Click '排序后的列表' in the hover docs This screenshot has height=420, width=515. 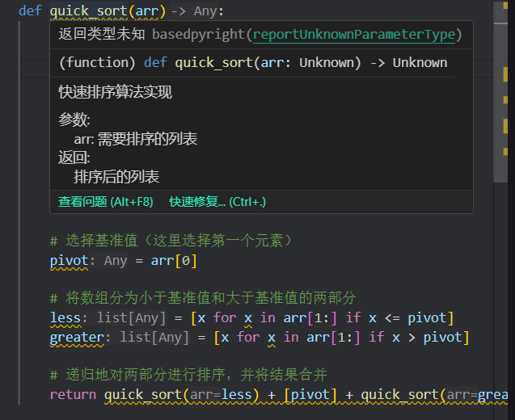pyautogui.click(x=116, y=177)
